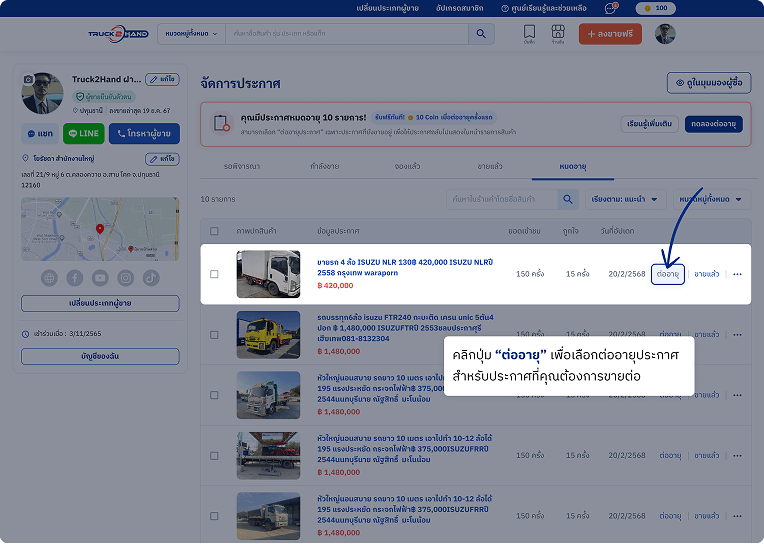Image resolution: width=764 pixels, height=544 pixels.
Task: Expand the หมวดหมู่ทั้งหมด category dropdown in header
Action: pos(190,34)
